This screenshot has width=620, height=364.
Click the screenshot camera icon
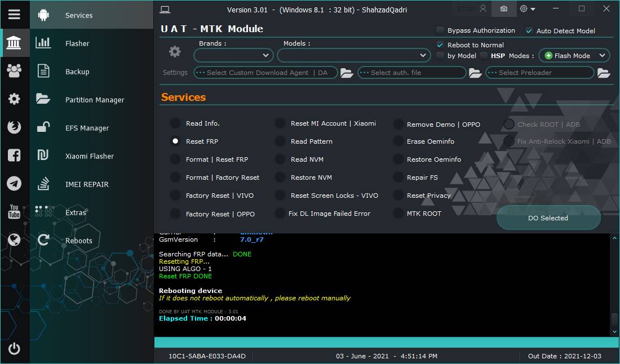(x=503, y=9)
